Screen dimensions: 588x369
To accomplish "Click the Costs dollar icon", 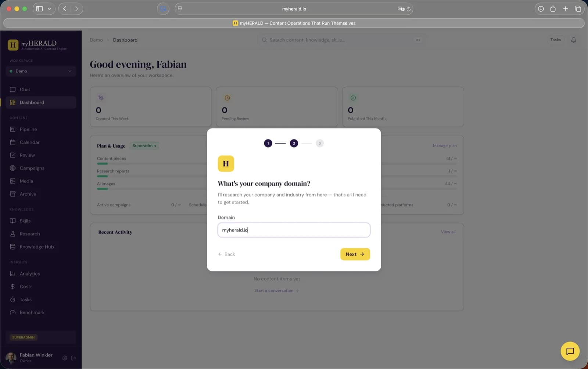I will (x=13, y=286).
